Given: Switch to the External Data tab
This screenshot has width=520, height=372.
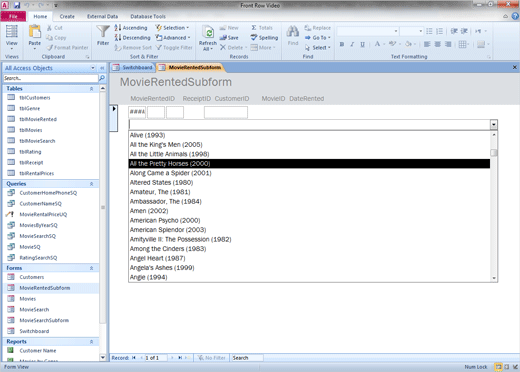Looking at the screenshot, I should (x=102, y=16).
